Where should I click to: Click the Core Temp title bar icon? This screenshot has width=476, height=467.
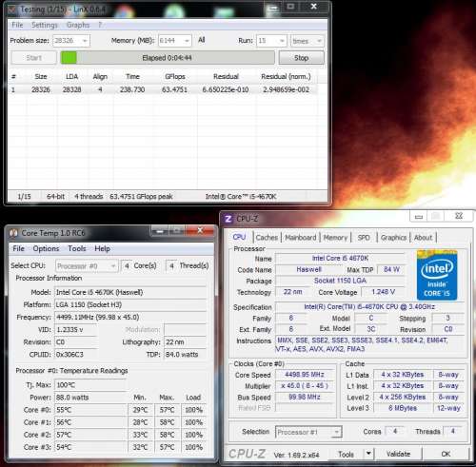(x=13, y=233)
